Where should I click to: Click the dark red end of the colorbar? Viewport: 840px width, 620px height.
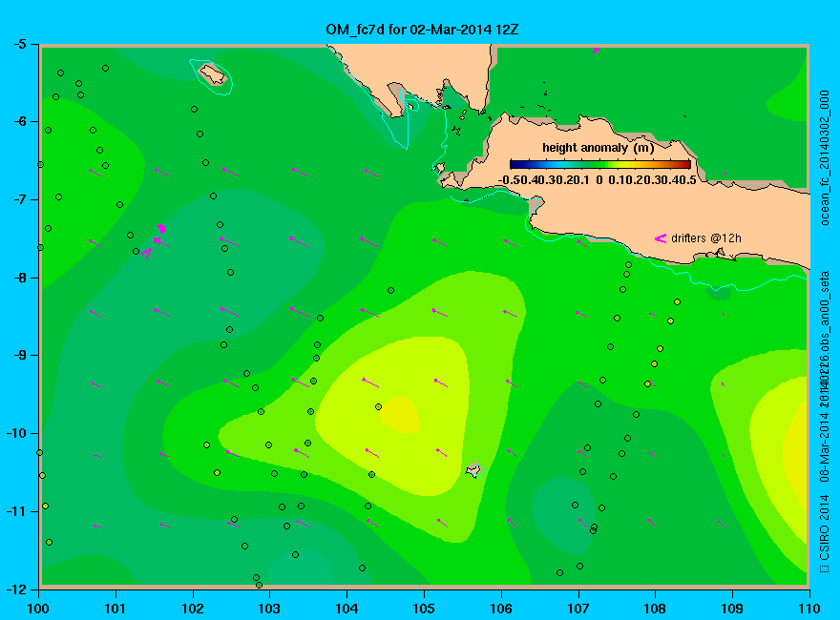[685, 164]
